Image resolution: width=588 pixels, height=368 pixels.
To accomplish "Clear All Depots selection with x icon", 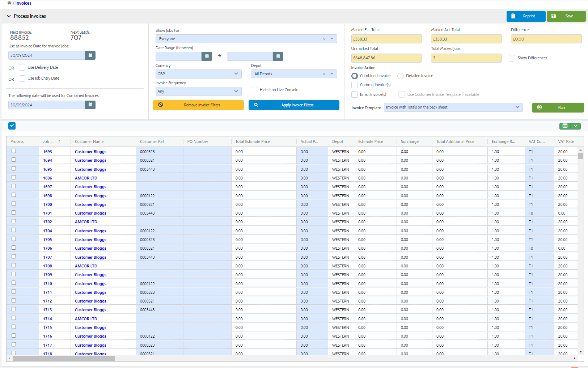I will coord(324,74).
